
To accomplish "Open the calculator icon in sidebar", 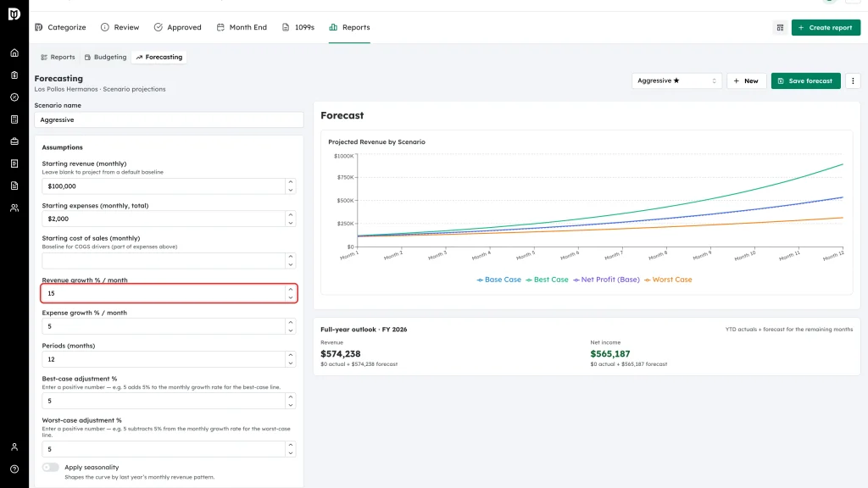I will [x=14, y=119].
